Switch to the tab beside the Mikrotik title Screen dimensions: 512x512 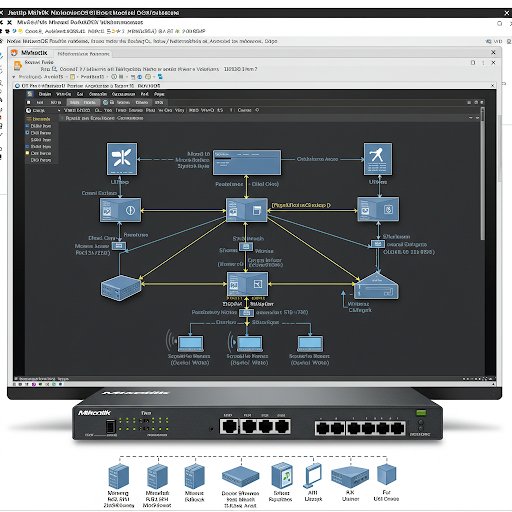[83, 54]
